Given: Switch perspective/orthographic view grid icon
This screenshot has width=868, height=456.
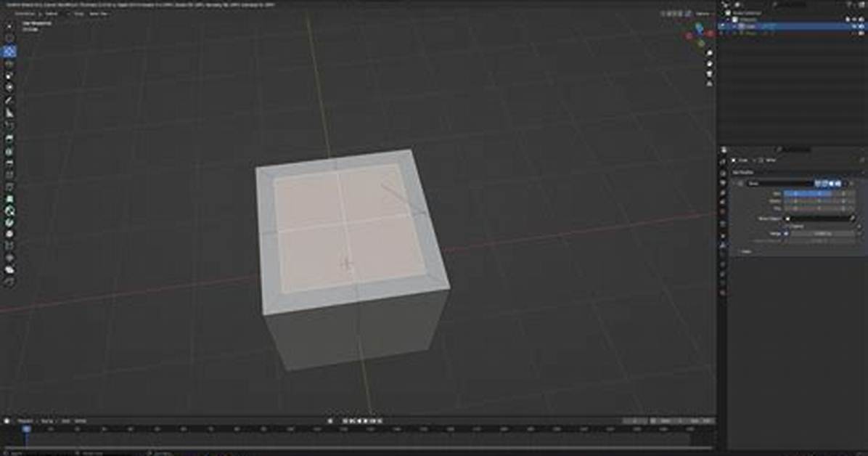Looking at the screenshot, I should point(709,84).
